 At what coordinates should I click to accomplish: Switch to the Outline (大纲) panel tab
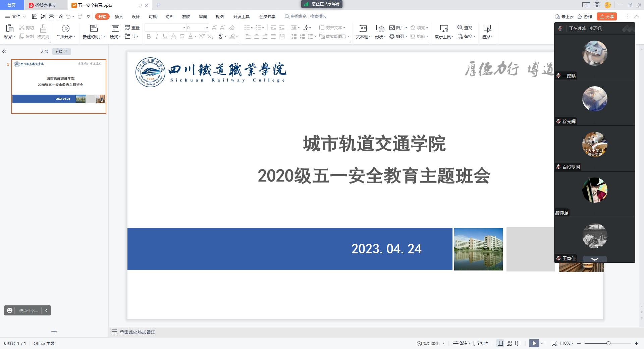pyautogui.click(x=44, y=51)
